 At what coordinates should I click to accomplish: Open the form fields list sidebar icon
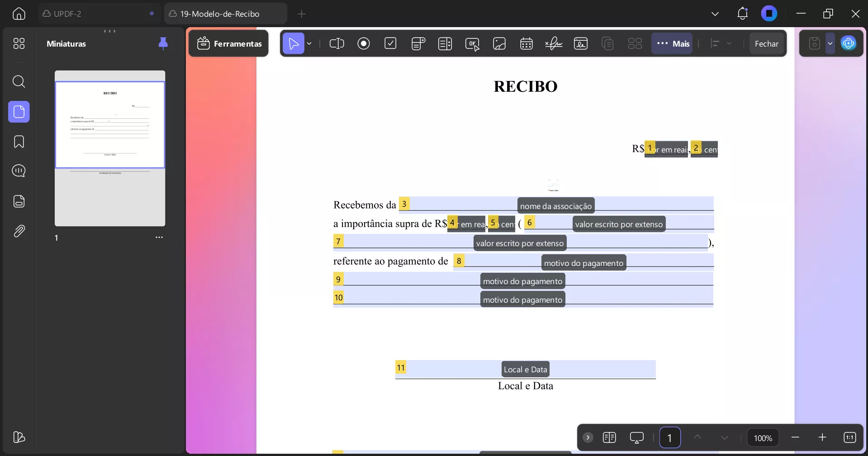pyautogui.click(x=19, y=201)
